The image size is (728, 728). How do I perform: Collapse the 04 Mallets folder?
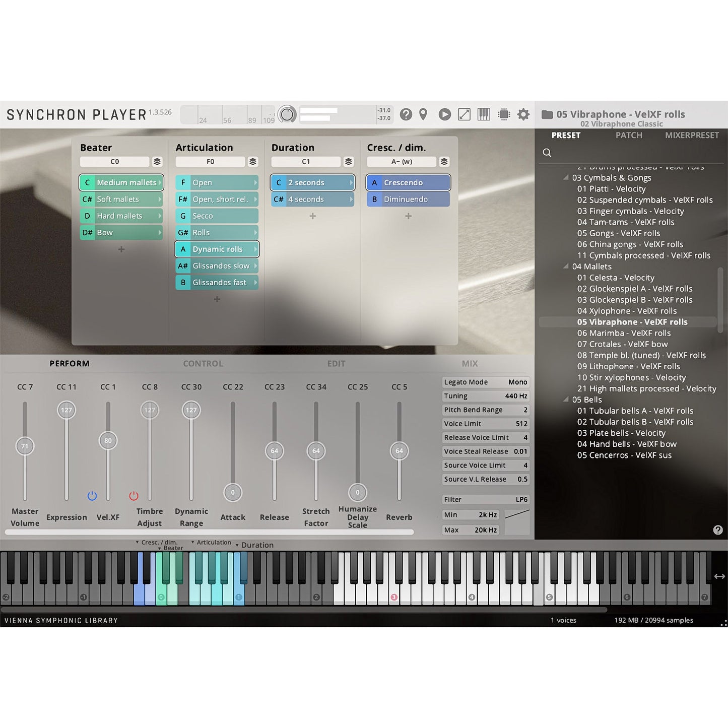[566, 267]
